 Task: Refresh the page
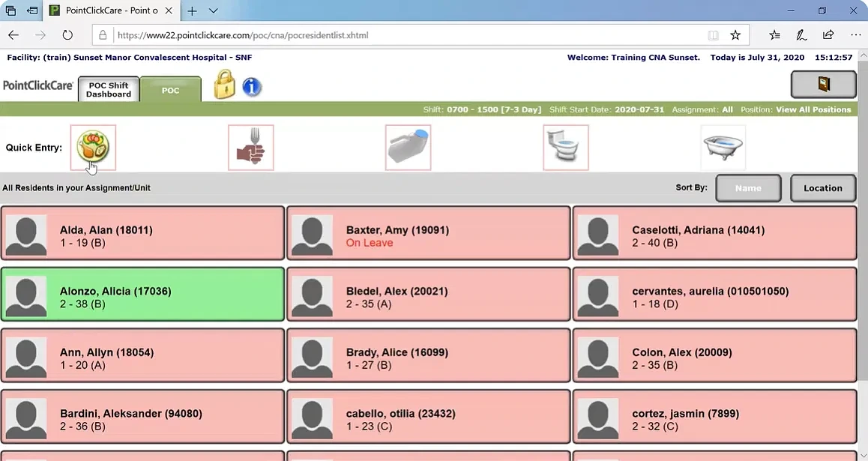point(67,35)
